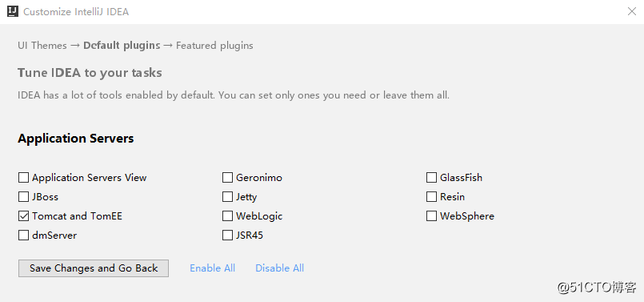Close the Customize IntelliJ IDEA dialog
Image resolution: width=644 pixels, height=302 pixels.
tap(632, 11)
